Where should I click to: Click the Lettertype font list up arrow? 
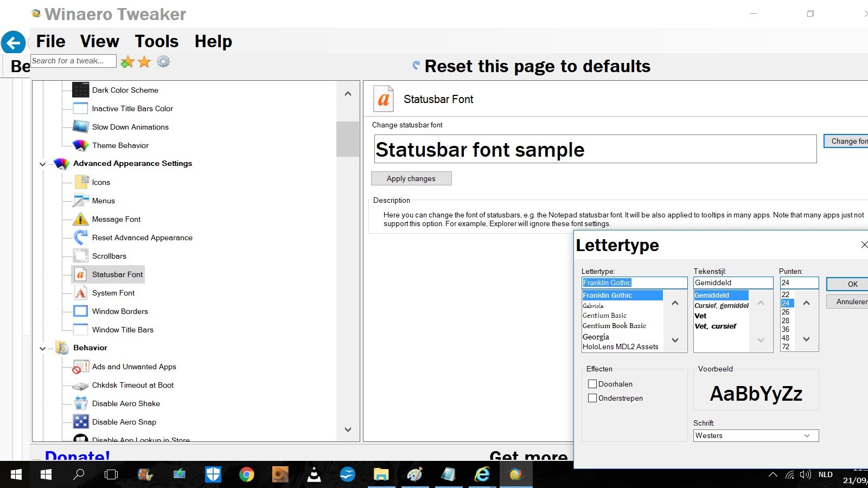(675, 303)
